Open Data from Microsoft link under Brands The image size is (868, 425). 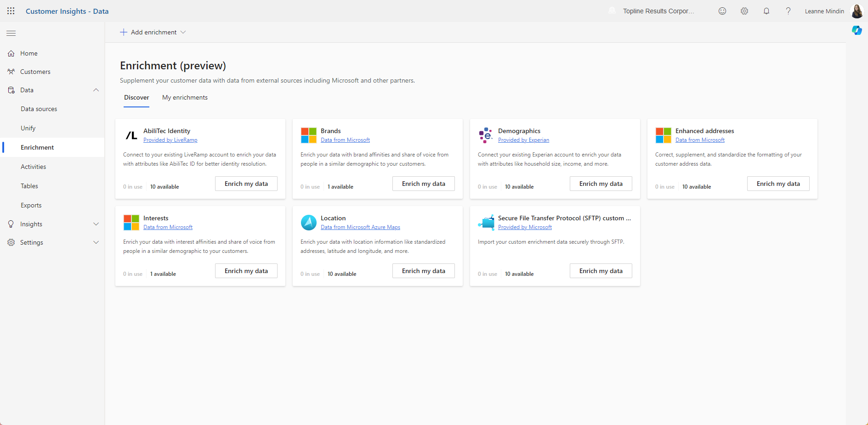[345, 140]
